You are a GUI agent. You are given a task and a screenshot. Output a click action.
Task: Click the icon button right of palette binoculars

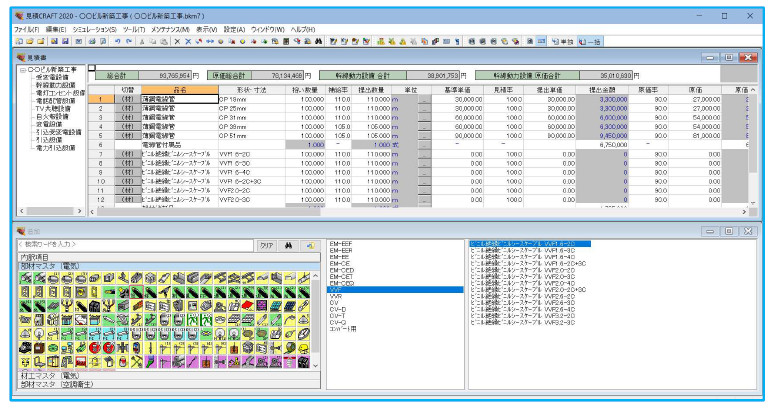[310, 245]
